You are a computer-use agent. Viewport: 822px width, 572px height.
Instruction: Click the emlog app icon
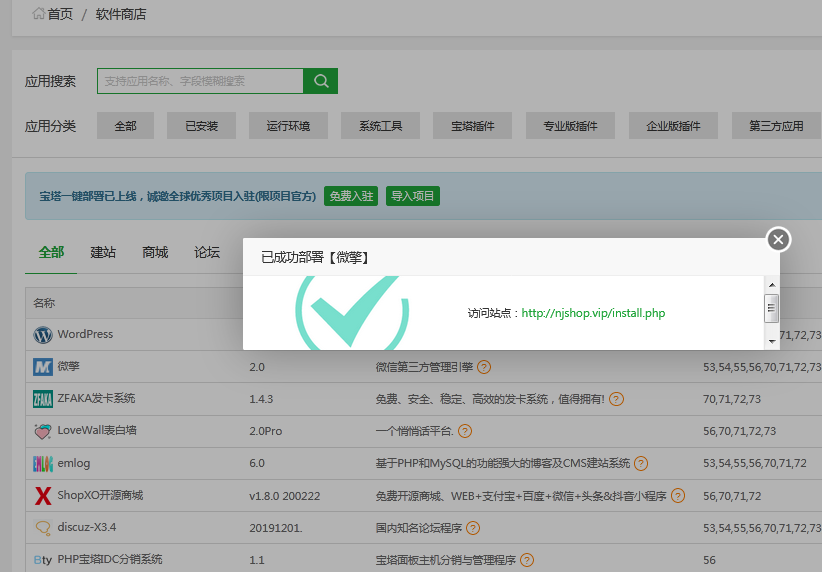pos(42,464)
